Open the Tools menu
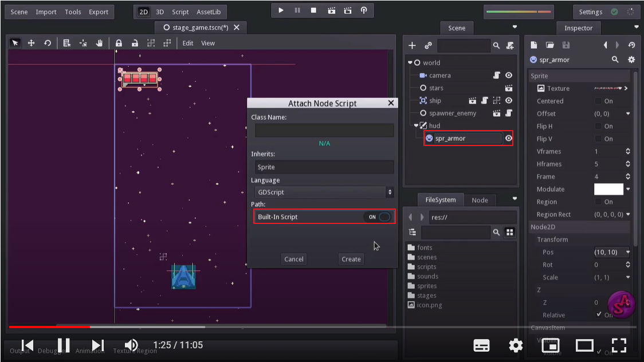This screenshot has width=644, height=362. [x=73, y=12]
